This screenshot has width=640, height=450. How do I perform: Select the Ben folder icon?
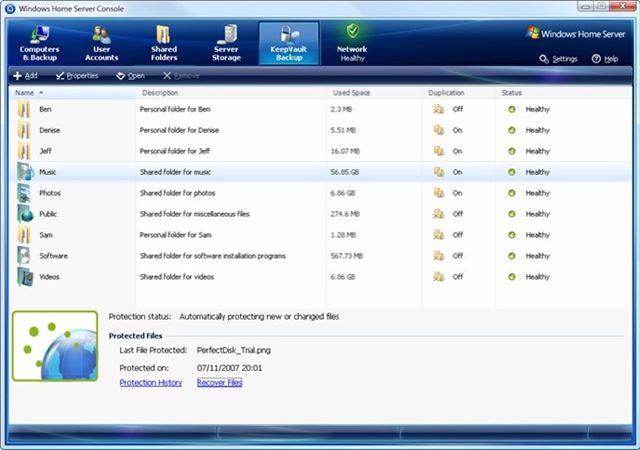[24, 109]
